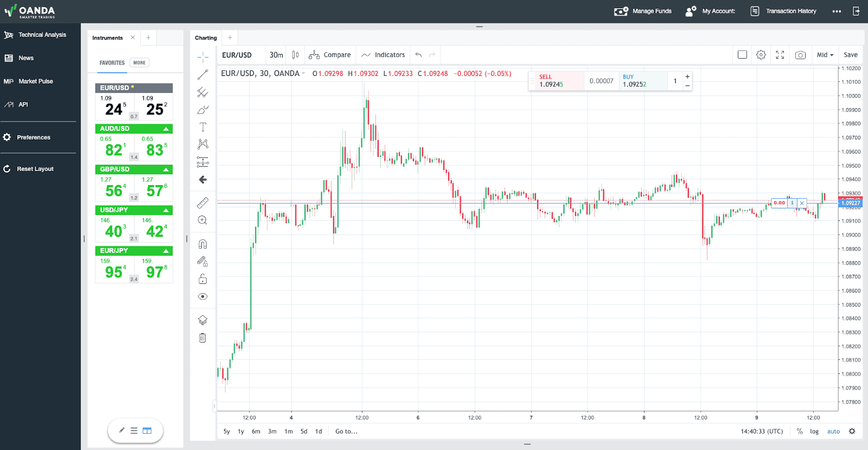The height and width of the screenshot is (450, 868).
Task: Select the trend line drawing tool
Action: [203, 75]
